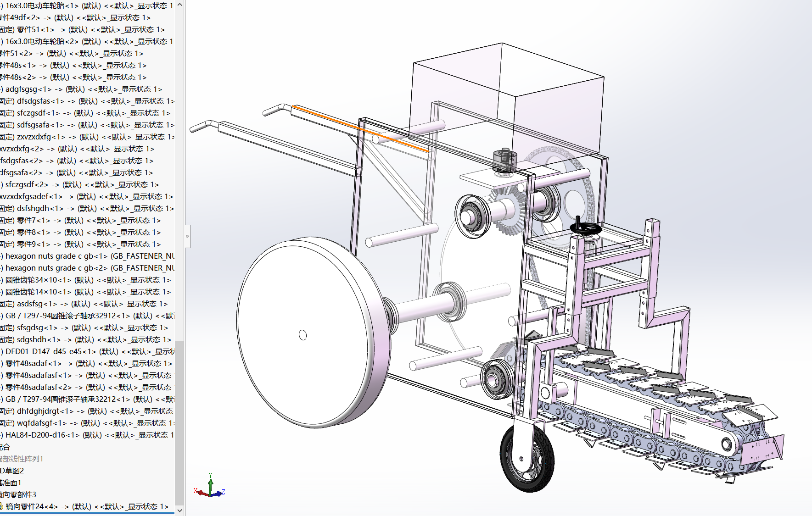Click the feature tree scroll-up arrow
The width and height of the screenshot is (812, 516).
coord(179,5)
